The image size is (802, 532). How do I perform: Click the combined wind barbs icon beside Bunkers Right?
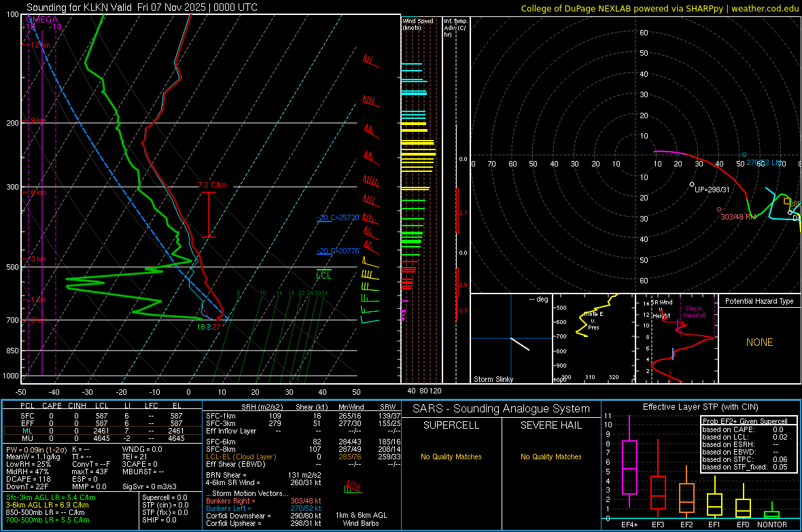click(353, 487)
